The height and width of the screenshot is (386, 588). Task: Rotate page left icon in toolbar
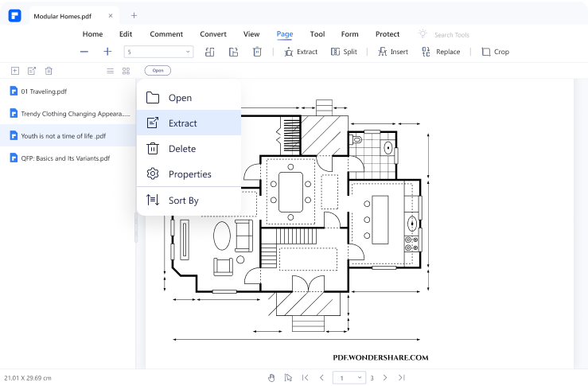210,52
